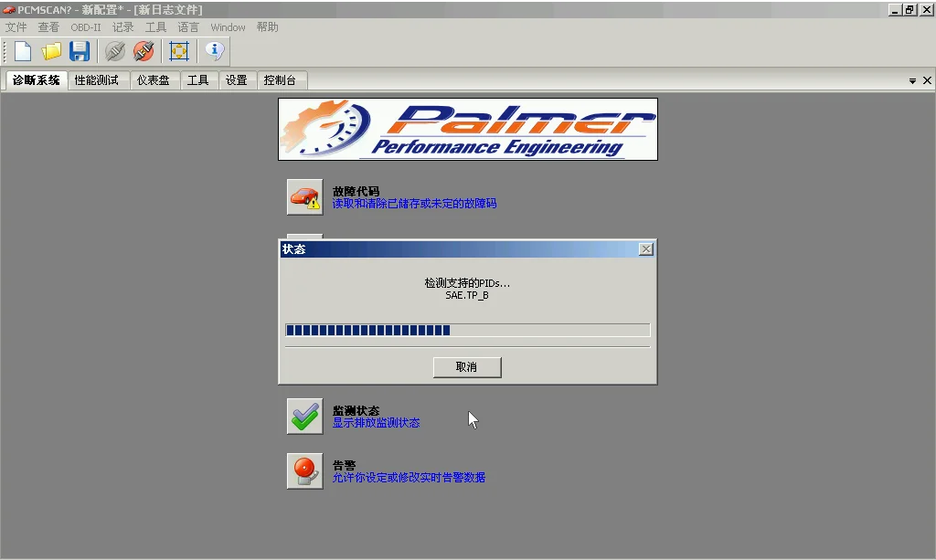
Task: Click 允许你设定或修改实时告警数据 link
Action: coord(409,478)
